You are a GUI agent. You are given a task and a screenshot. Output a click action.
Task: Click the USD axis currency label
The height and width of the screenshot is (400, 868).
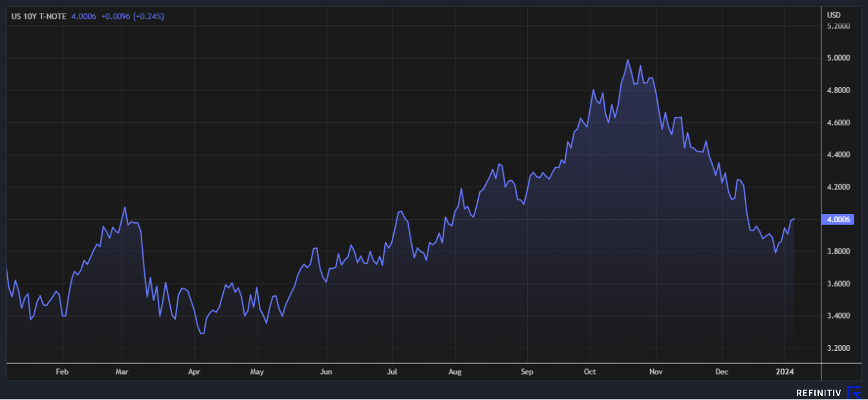834,15
